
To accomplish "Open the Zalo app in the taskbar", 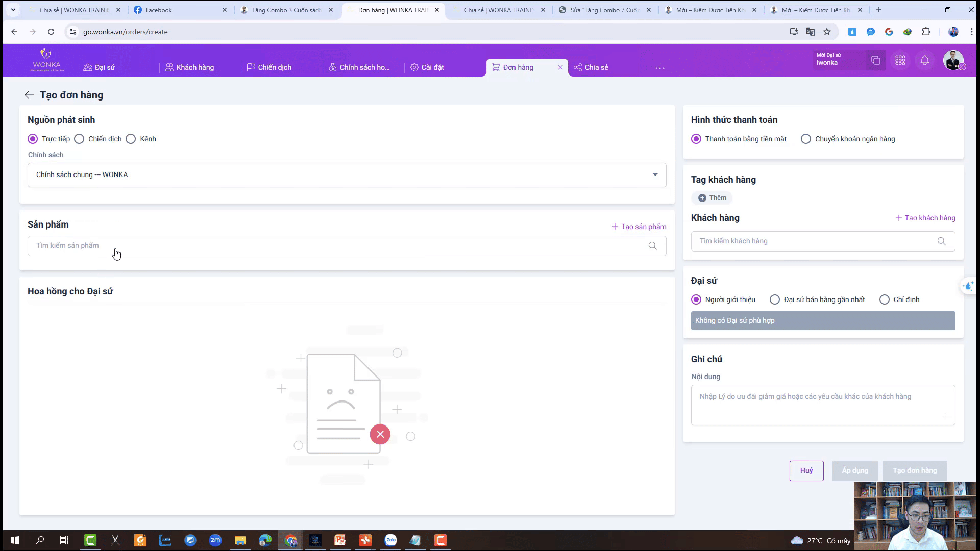I will pyautogui.click(x=390, y=540).
